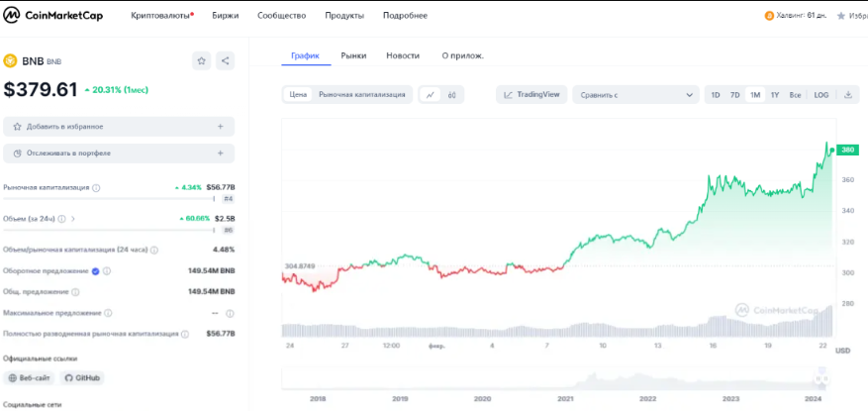Switch to О прилож. tab
Screen dimensions: 868x411
click(x=463, y=55)
